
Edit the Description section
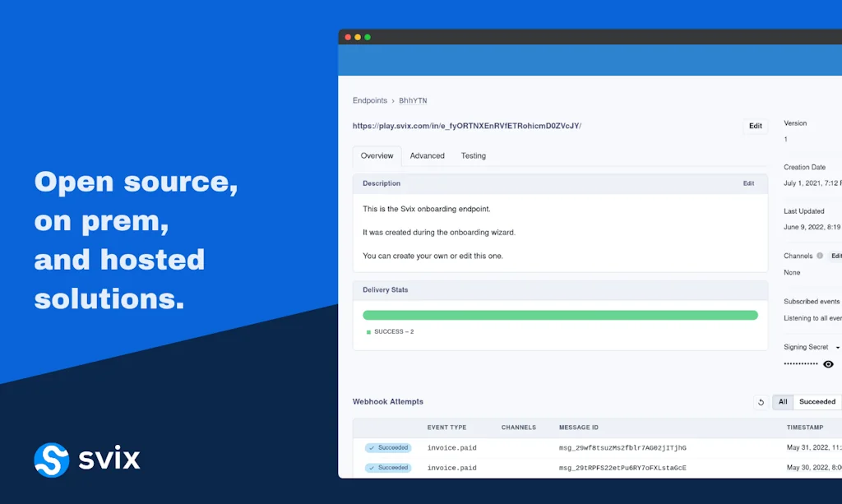coord(748,183)
